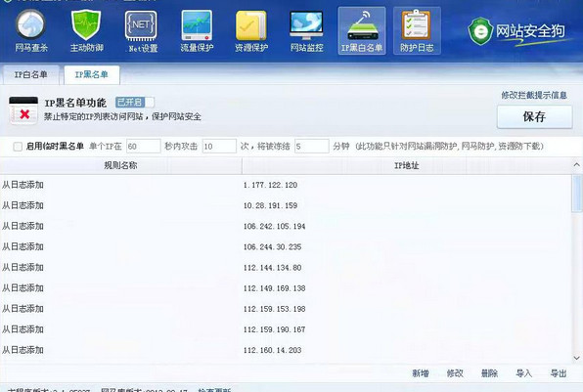
Task: Click 导出 to export list
Action: tap(559, 373)
